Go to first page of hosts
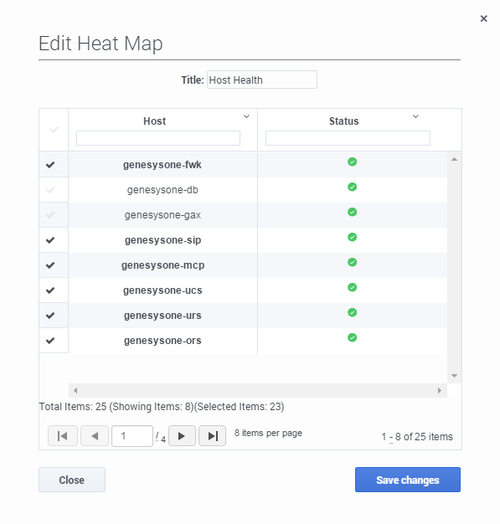This screenshot has height=524, width=500. click(62, 436)
